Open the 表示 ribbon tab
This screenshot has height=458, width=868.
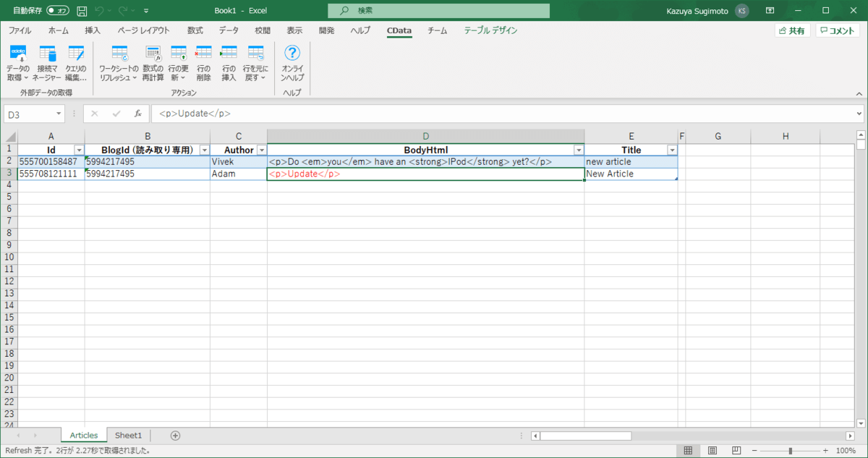pos(294,30)
